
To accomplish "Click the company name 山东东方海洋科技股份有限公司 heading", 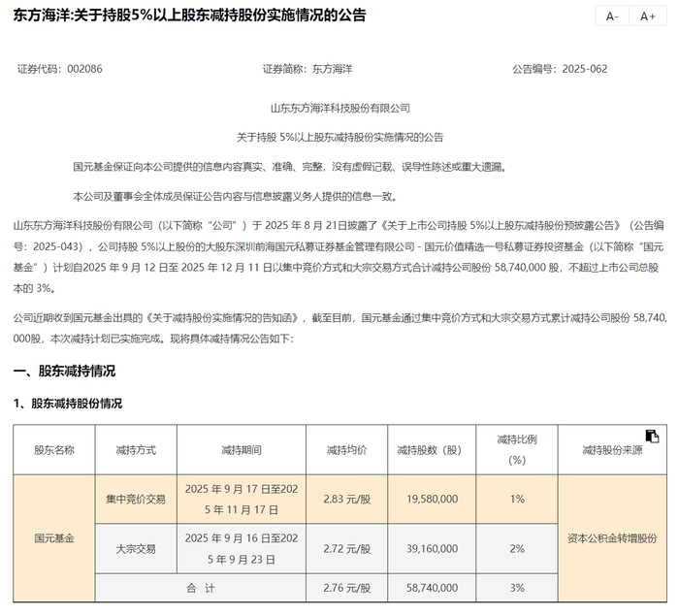I will [x=339, y=109].
